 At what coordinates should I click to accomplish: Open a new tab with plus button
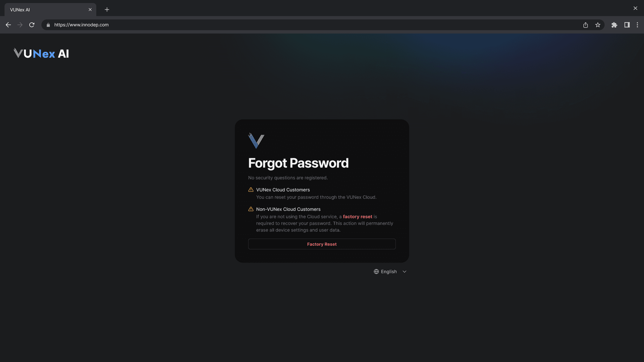(x=107, y=10)
